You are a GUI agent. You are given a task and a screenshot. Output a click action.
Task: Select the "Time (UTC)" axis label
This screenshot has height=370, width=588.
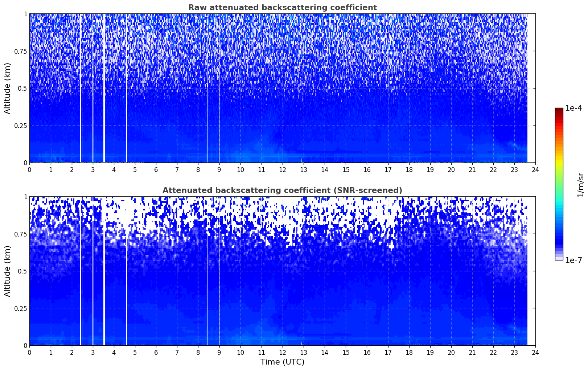[282, 362]
